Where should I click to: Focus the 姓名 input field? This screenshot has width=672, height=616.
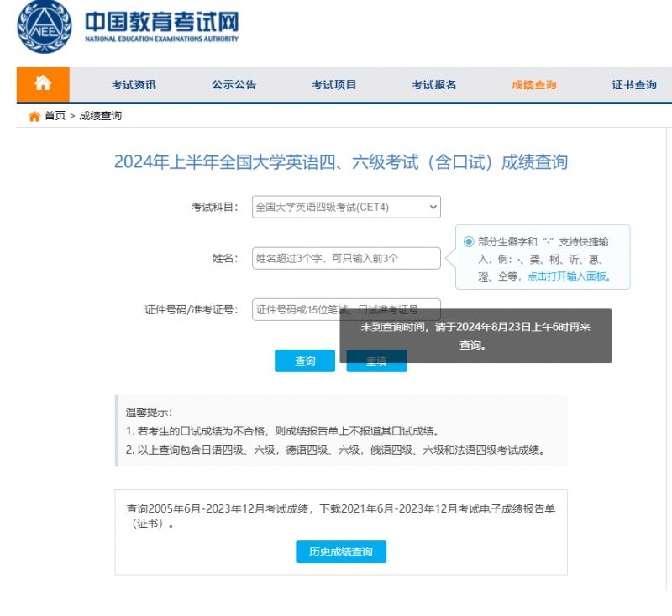coord(346,258)
